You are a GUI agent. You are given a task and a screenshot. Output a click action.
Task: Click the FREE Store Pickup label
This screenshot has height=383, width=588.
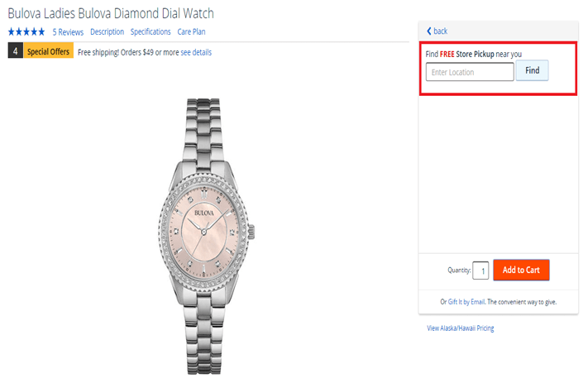point(466,55)
